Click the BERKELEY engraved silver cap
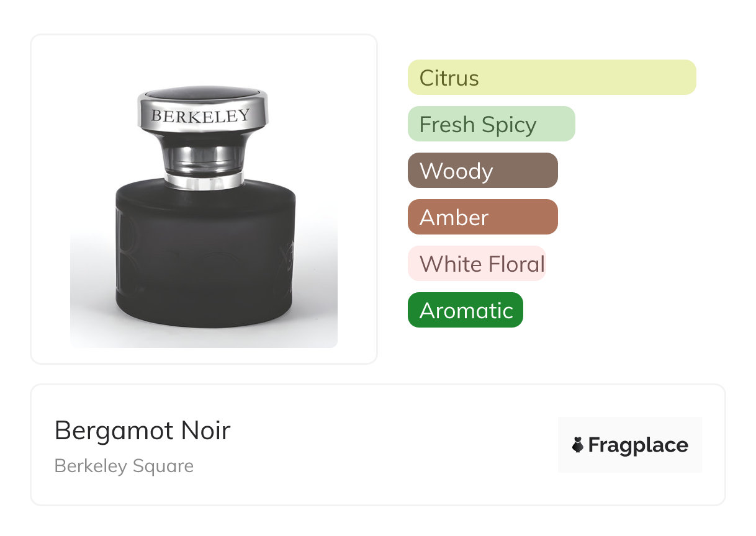Screen dimensions: 756x536 click(200, 116)
